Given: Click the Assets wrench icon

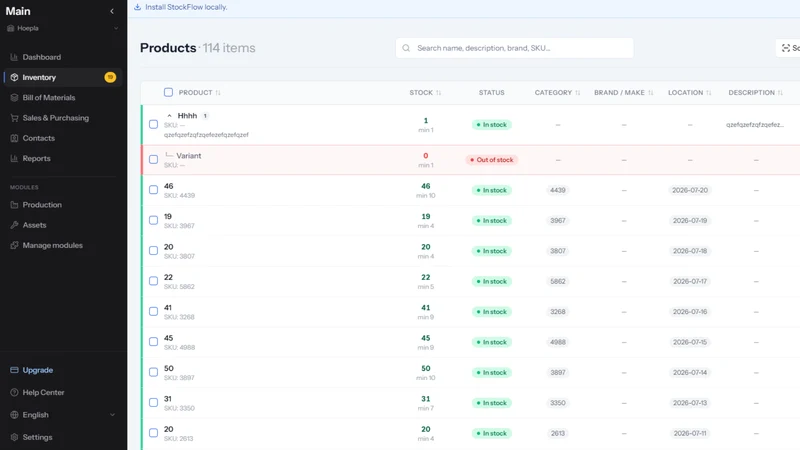Looking at the screenshot, I should (x=14, y=225).
